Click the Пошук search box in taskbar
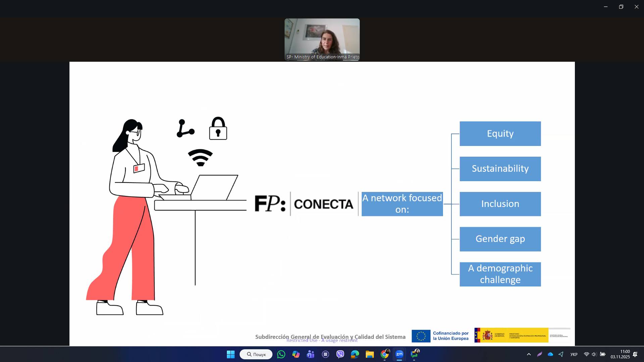This screenshot has height=362, width=644. [x=256, y=354]
